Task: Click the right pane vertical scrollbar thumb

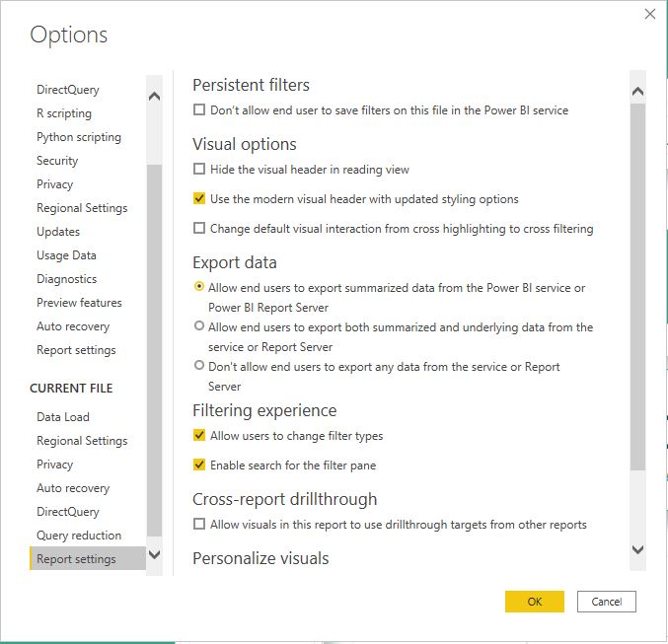Action: pyautogui.click(x=637, y=286)
